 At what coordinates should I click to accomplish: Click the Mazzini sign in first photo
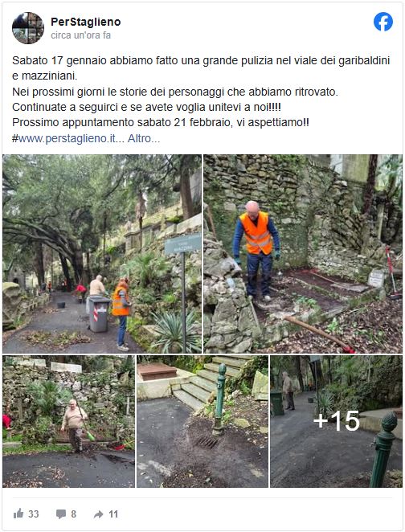[x=182, y=243]
